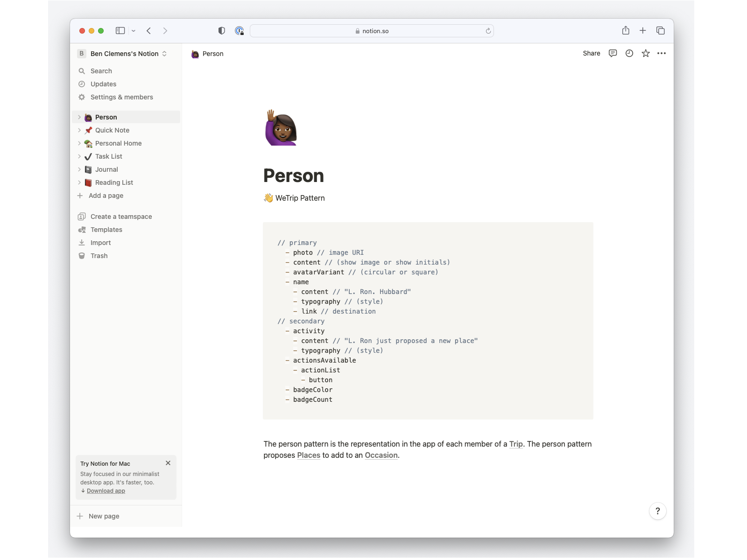Add the Person page to favorites via the star

coord(645,53)
